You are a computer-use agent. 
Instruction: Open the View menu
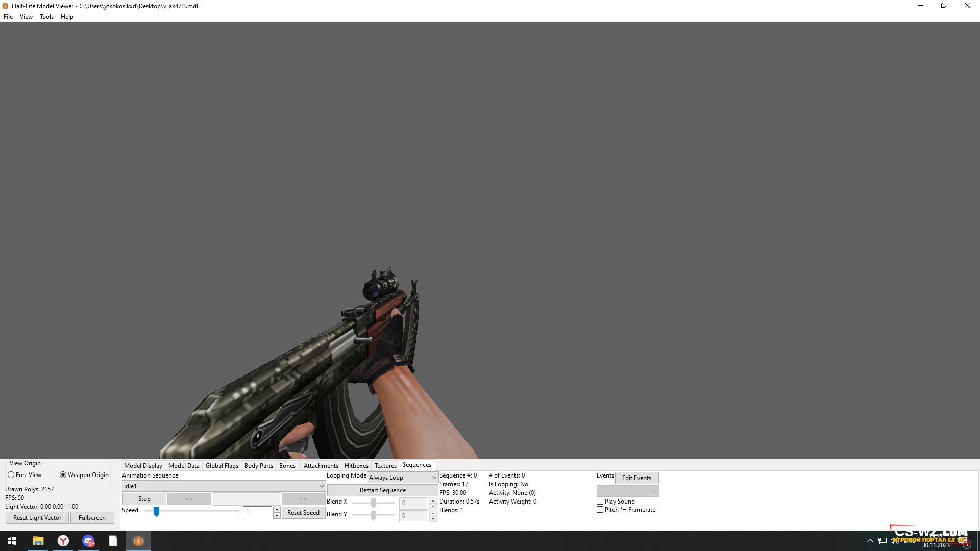[26, 17]
